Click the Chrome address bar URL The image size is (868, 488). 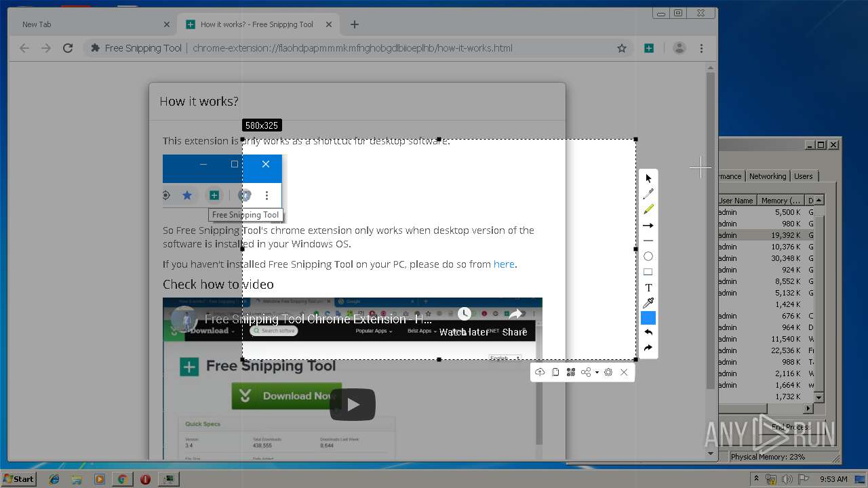pos(353,48)
